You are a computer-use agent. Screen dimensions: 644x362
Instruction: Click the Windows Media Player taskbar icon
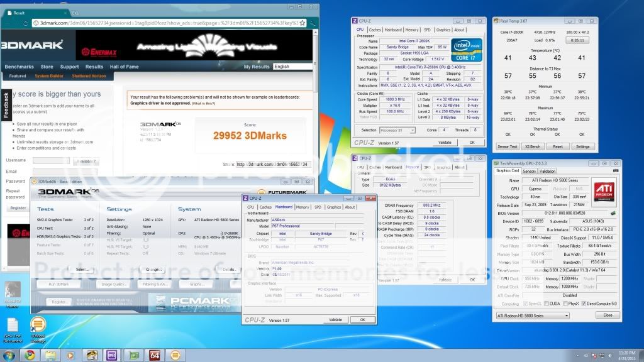tap(71, 355)
